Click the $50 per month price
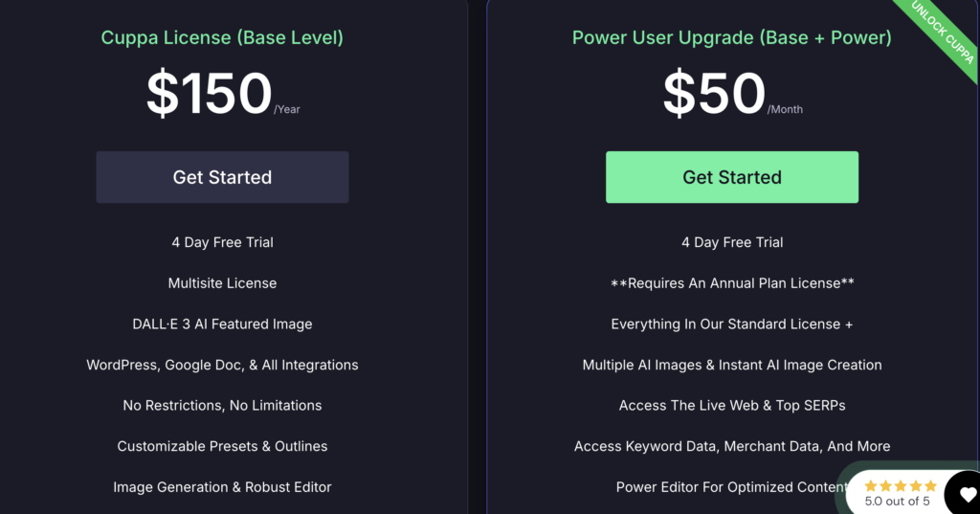The image size is (980, 514). coord(732,94)
